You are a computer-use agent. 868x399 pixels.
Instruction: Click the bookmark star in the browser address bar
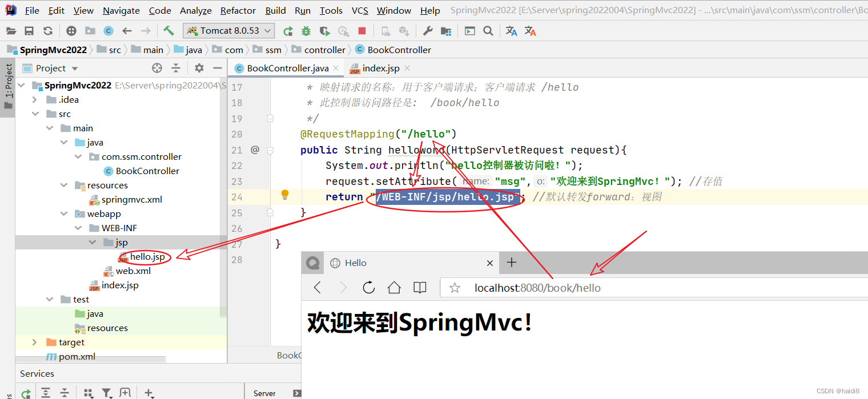tap(455, 288)
